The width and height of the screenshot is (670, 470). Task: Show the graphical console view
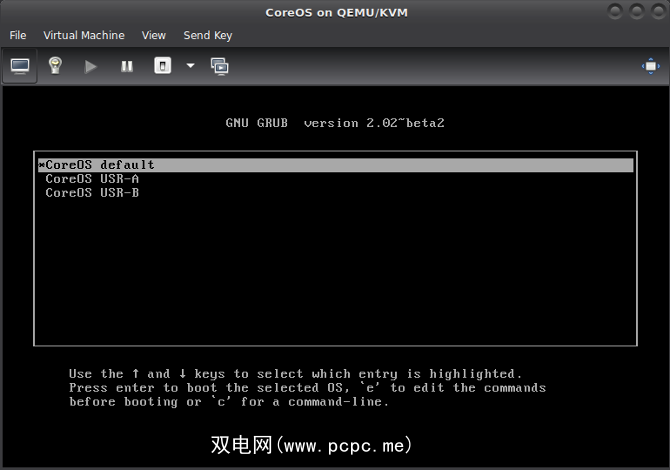tap(20, 66)
